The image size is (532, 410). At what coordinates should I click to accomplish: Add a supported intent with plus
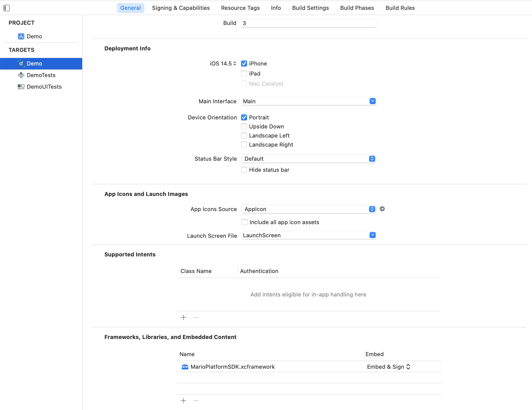[x=183, y=318]
